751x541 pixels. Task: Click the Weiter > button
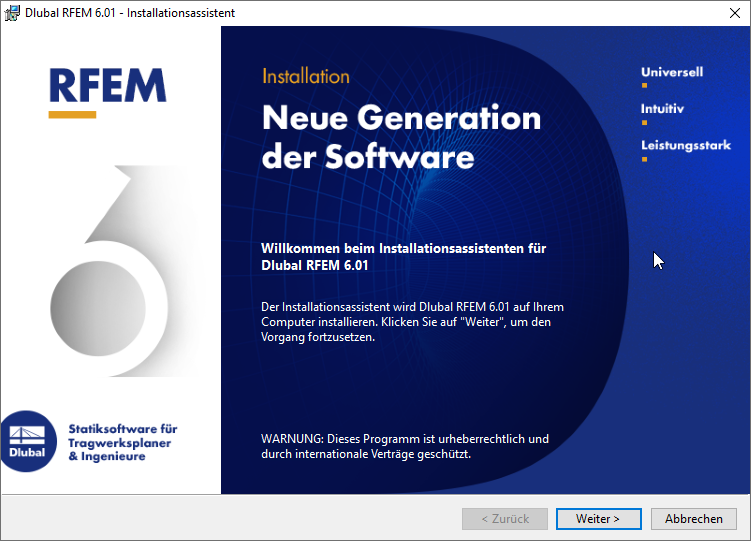599,519
